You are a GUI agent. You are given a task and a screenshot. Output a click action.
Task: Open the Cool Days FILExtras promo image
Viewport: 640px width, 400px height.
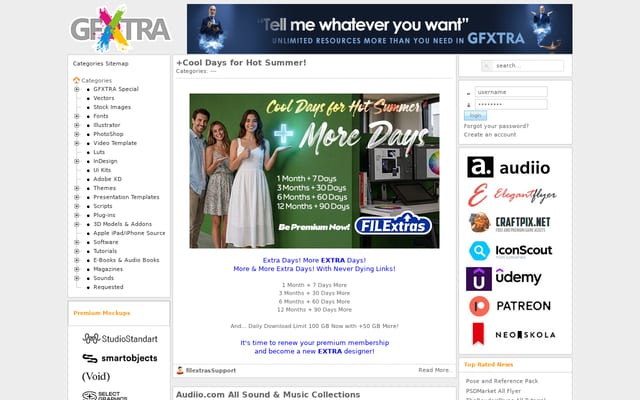pos(314,171)
